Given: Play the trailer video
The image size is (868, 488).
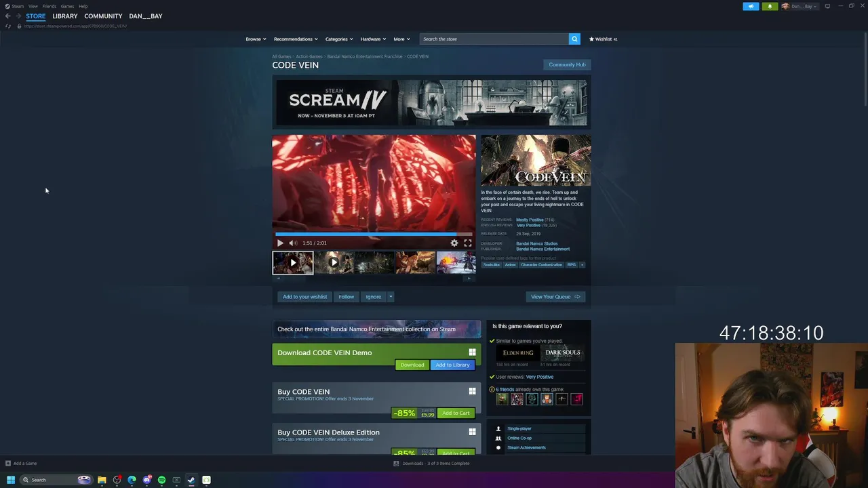Looking at the screenshot, I should pos(280,243).
